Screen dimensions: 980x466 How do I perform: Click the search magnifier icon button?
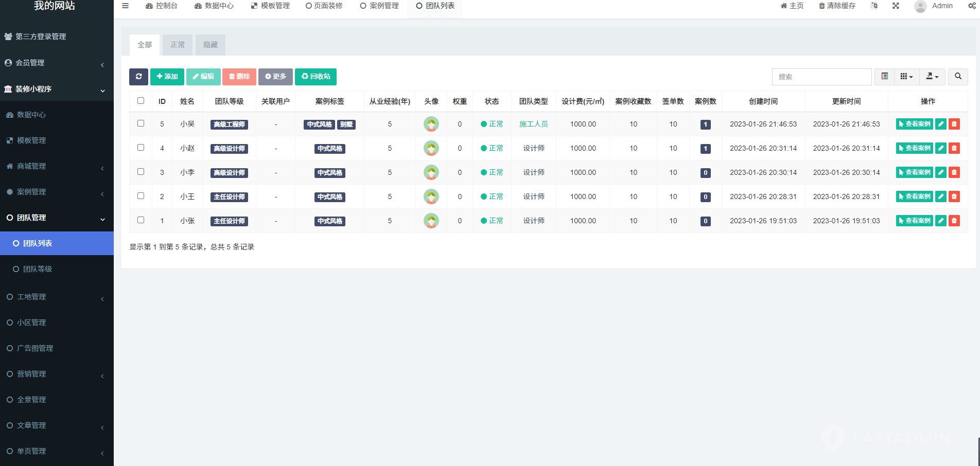point(958,77)
